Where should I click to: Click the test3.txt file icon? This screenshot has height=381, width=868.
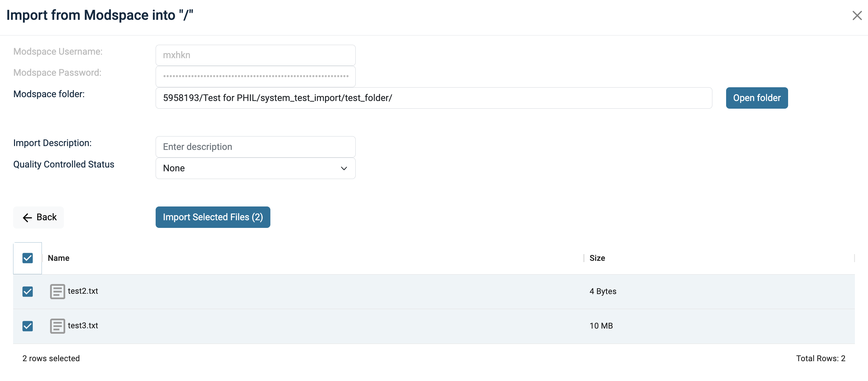click(57, 326)
